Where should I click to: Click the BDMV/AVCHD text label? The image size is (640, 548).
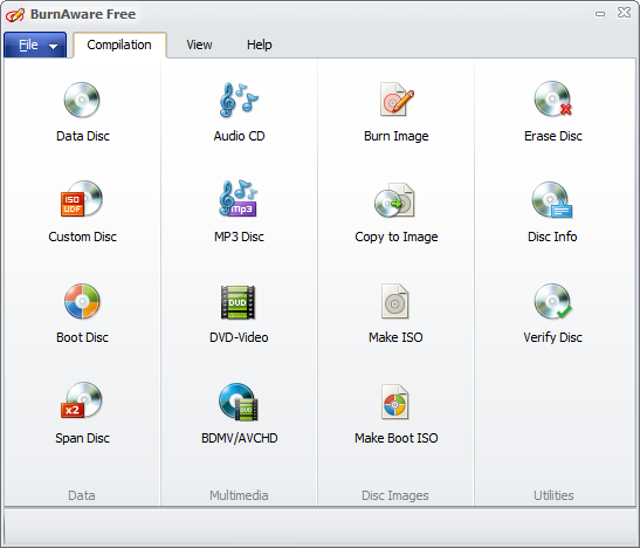click(239, 438)
